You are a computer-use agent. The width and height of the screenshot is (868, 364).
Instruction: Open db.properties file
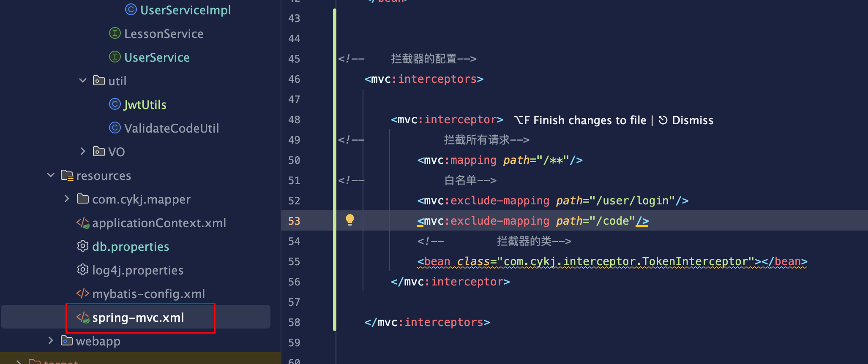pos(131,246)
